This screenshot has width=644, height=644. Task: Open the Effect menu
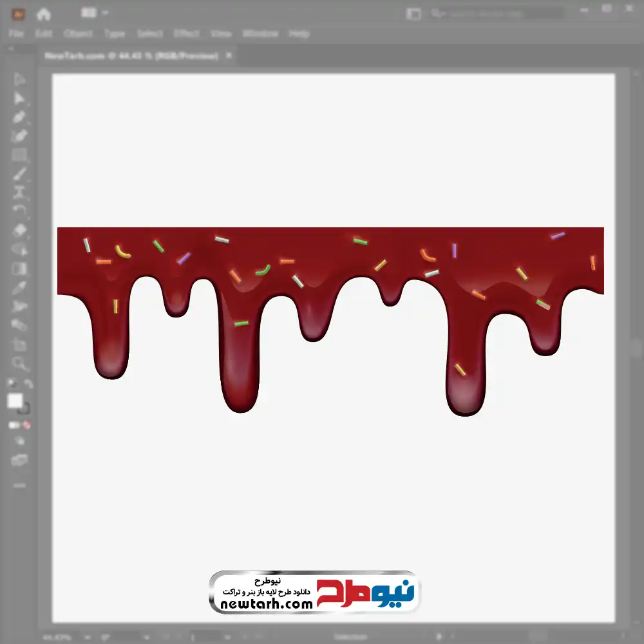point(187,33)
